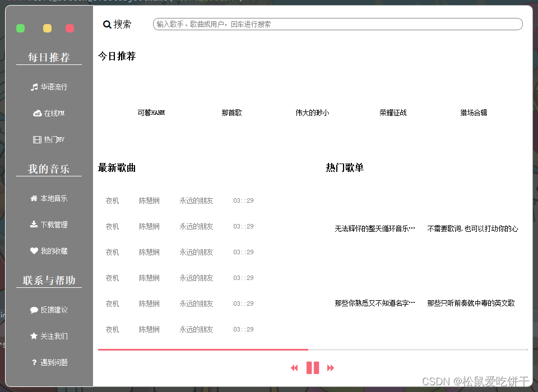Click the 今日推荐 heading

[x=117, y=56]
